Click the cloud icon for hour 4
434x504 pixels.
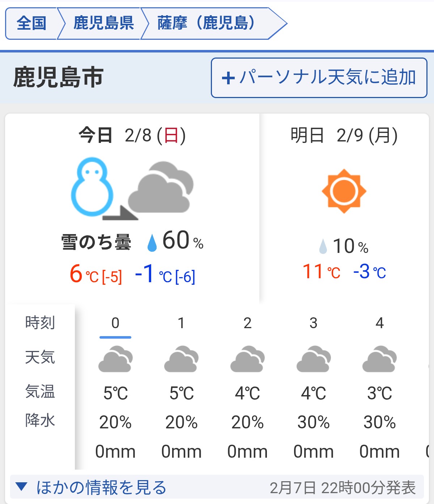379,359
